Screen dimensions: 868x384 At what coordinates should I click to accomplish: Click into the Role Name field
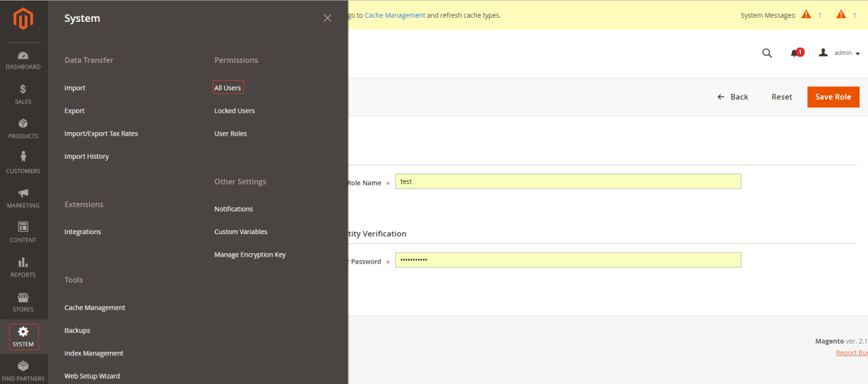[568, 181]
